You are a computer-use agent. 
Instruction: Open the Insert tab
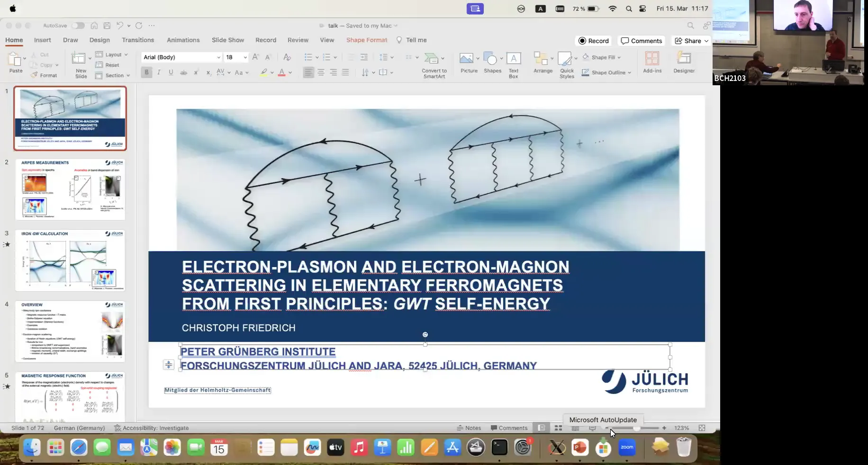coord(42,40)
